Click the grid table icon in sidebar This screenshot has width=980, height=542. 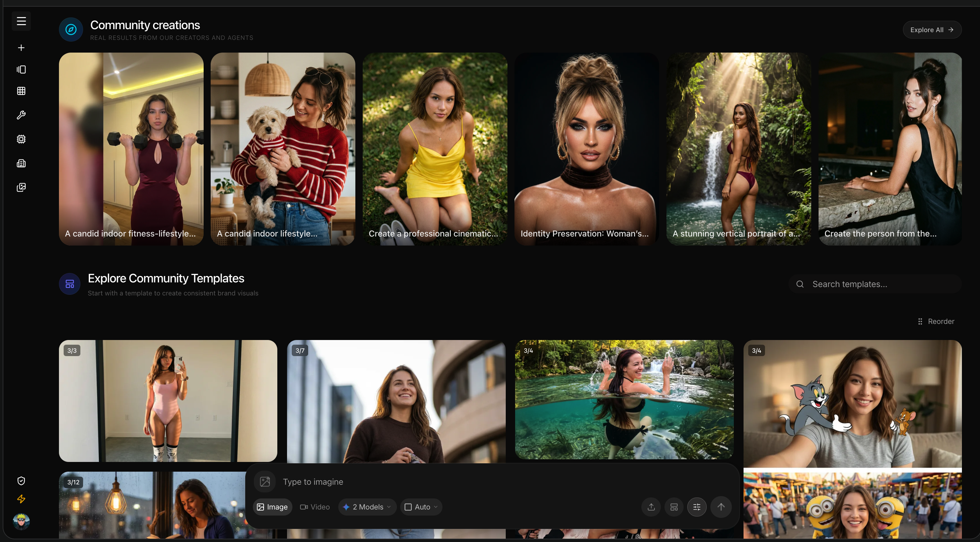click(x=21, y=91)
